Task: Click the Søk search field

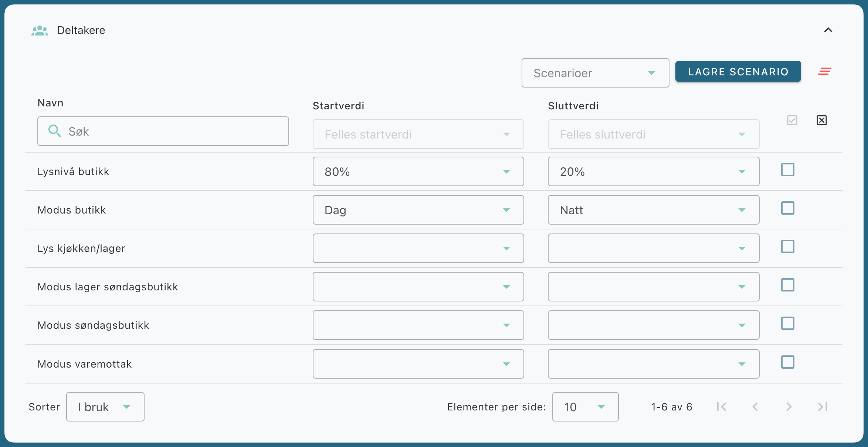Action: [x=163, y=131]
